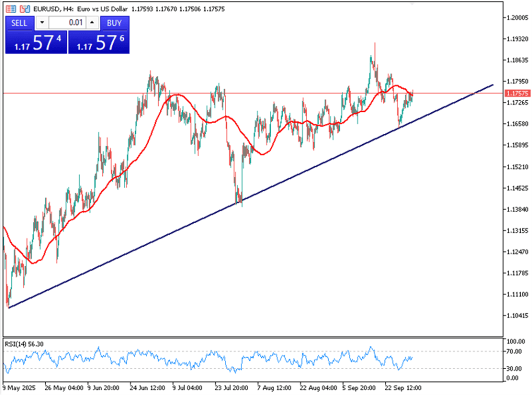Click the BUY button
Viewport: 532px width, 395px height.
[x=114, y=23]
